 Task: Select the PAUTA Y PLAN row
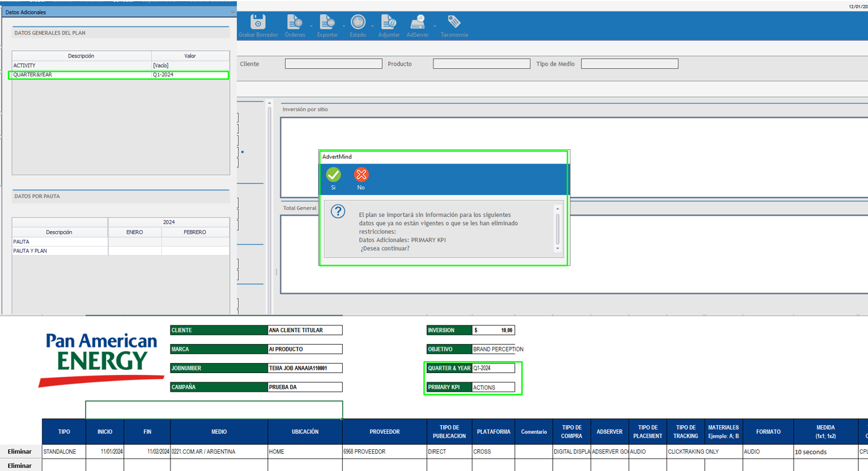pyautogui.click(x=121, y=251)
